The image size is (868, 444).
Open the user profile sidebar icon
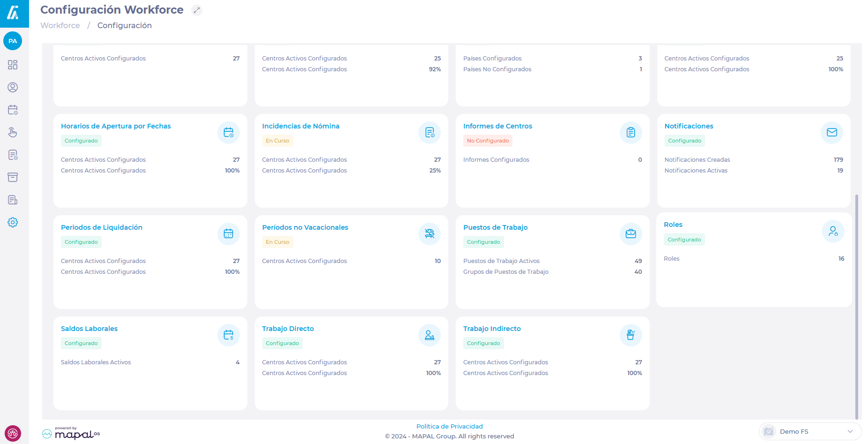click(x=13, y=87)
